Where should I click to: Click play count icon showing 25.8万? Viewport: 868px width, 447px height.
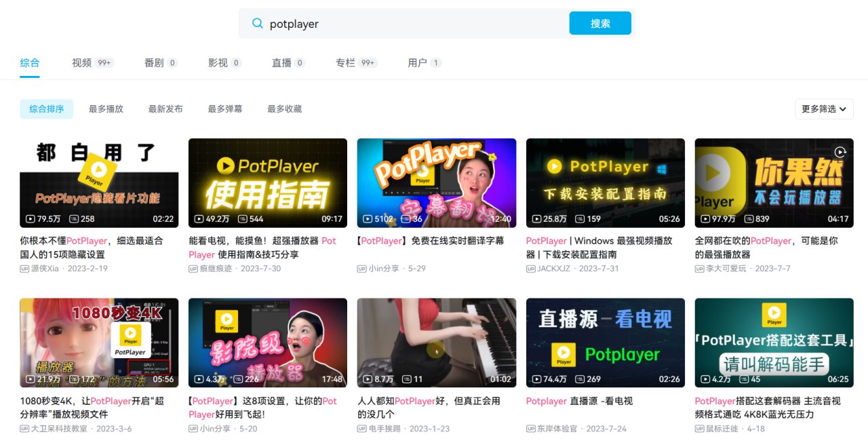tap(536, 219)
